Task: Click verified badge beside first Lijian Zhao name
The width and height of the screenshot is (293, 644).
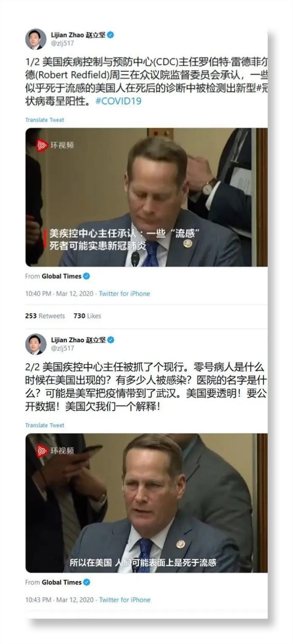Action: pyautogui.click(x=111, y=35)
